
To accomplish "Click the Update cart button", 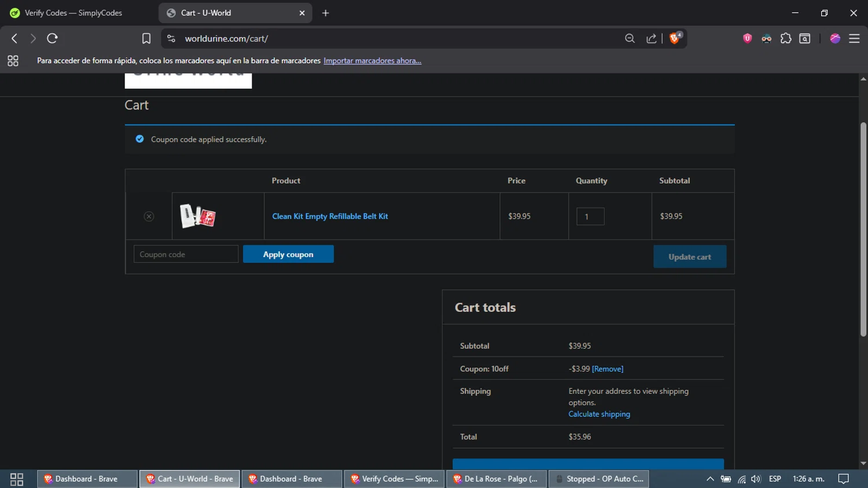I will coord(689,256).
